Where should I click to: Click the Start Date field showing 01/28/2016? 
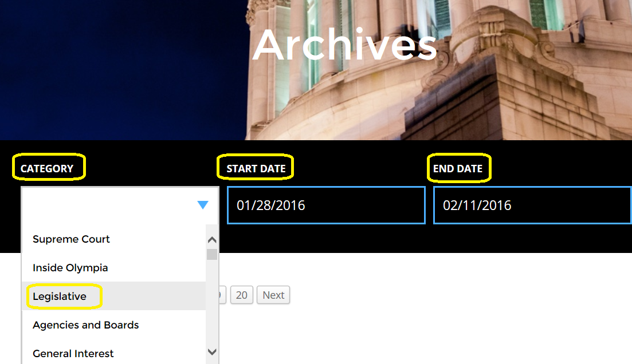pos(325,205)
